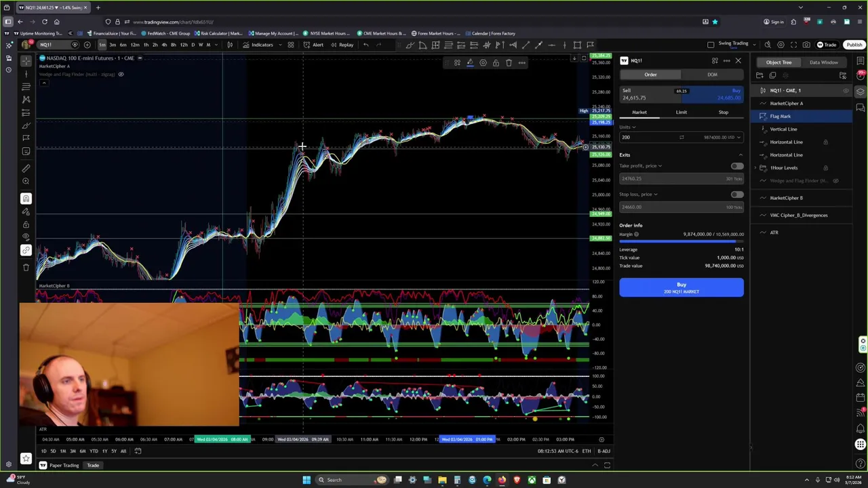Delete drawing with floating toolbar trash icon

click(x=509, y=63)
